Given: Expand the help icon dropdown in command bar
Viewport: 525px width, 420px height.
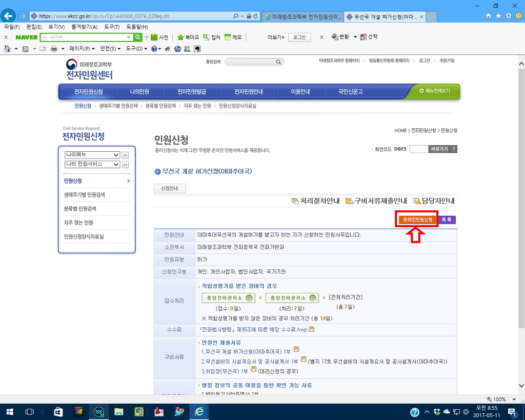Looking at the screenshot, I should click(x=160, y=49).
